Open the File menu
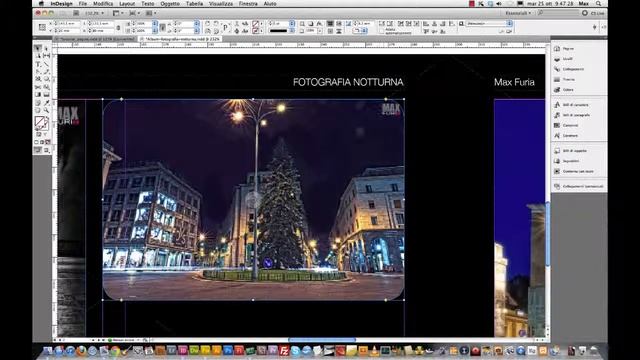This screenshot has width=640, height=360. (x=83, y=4)
